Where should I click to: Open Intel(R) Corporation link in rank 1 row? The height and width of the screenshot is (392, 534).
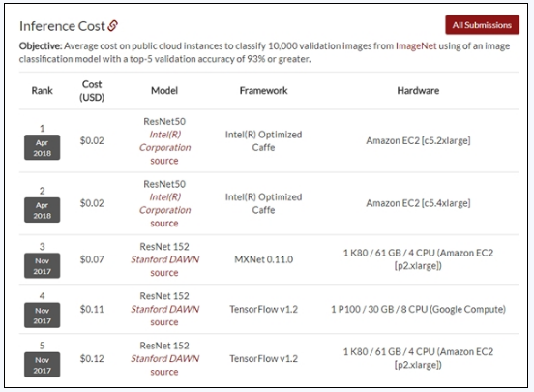pyautogui.click(x=164, y=140)
